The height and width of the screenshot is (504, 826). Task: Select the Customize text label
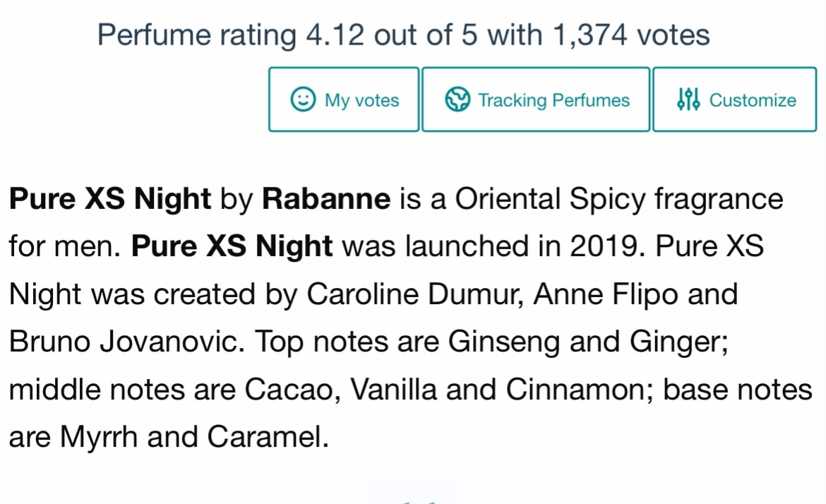pos(753,100)
